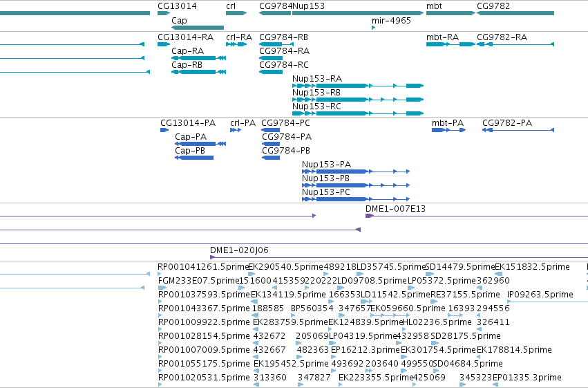The image size is (588, 388).
Task: Select EST EK178814.5prime
Action: point(514,350)
